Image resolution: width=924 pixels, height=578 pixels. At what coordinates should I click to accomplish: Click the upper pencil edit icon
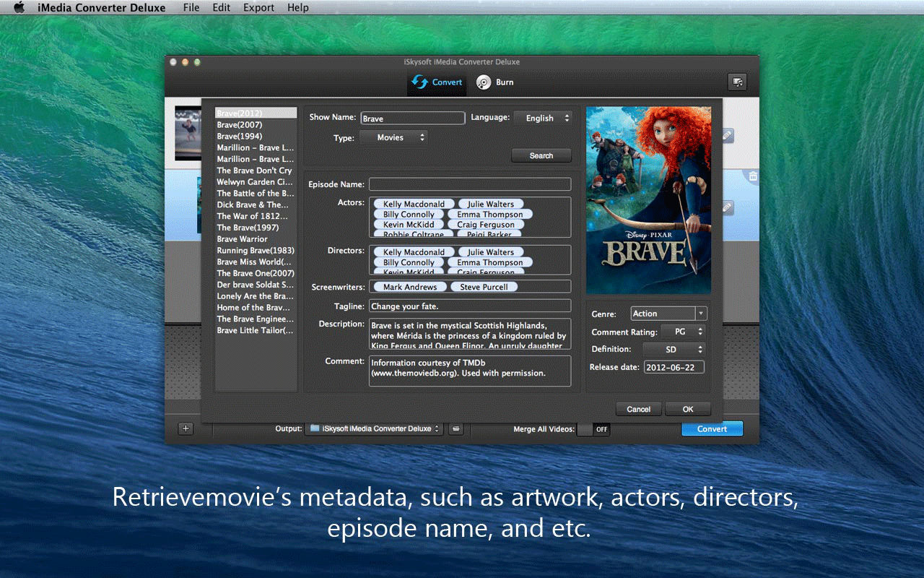[x=727, y=136]
